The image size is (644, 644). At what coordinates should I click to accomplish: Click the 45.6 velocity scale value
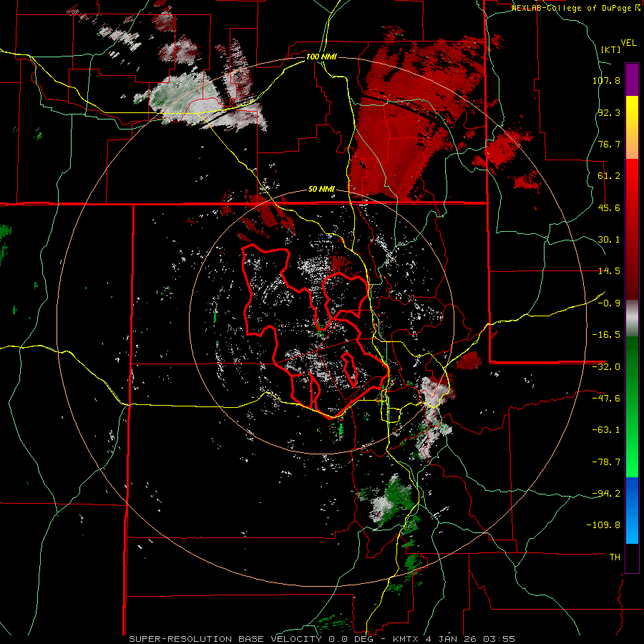click(609, 208)
